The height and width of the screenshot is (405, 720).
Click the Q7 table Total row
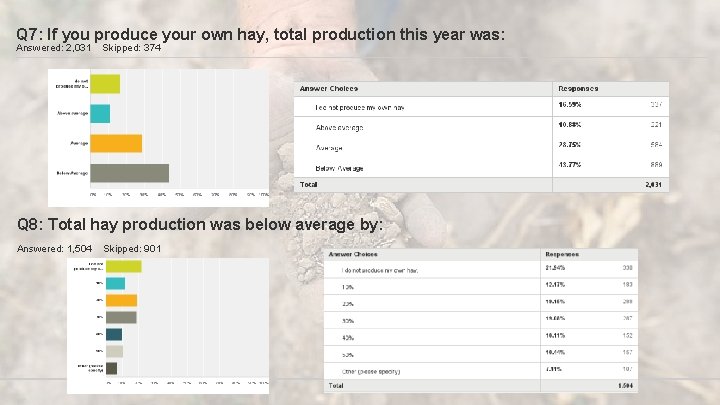click(x=480, y=184)
